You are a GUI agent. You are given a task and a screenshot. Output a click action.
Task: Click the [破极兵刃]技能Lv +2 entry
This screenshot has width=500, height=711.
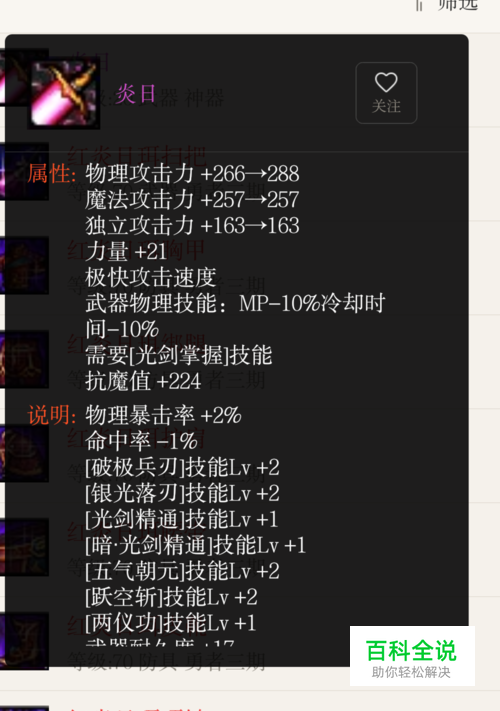tap(182, 467)
